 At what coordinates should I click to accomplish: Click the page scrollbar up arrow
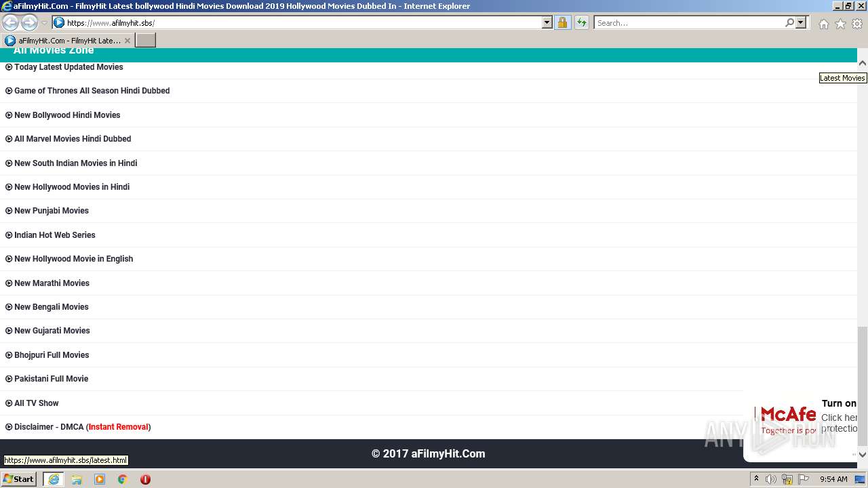point(863,62)
